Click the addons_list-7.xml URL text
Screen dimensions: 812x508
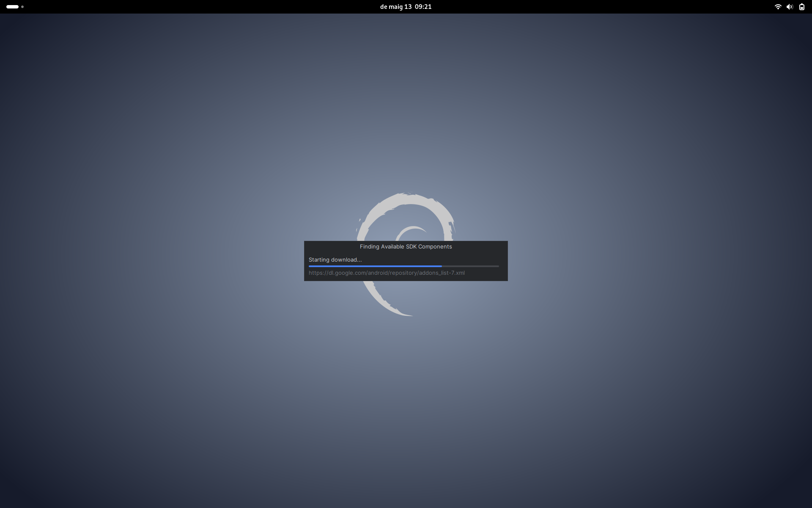pyautogui.click(x=387, y=273)
